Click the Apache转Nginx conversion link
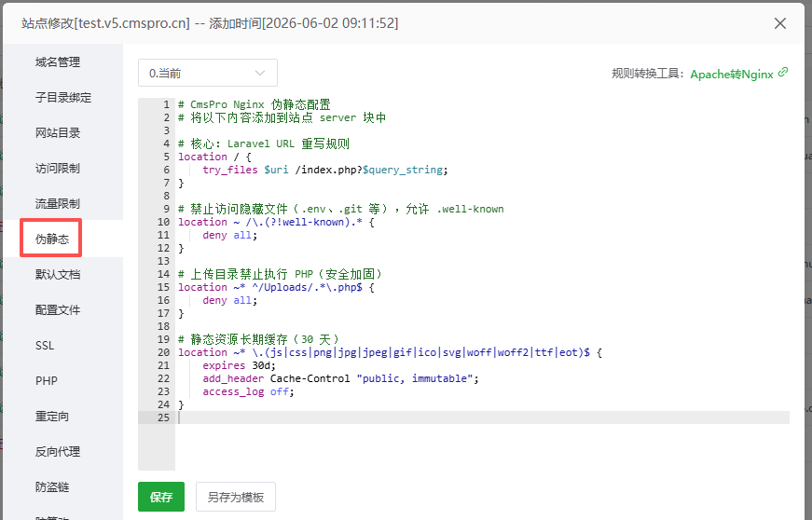The image size is (812, 520). click(732, 74)
